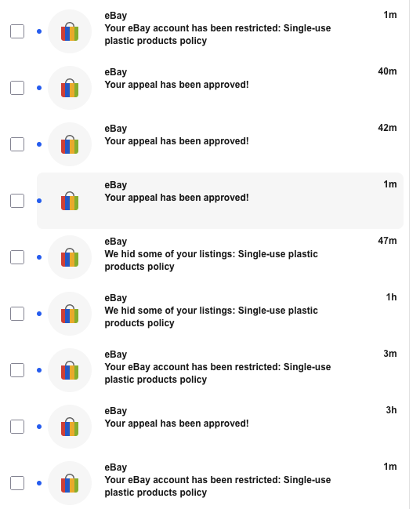Image resolution: width=420 pixels, height=509 pixels.
Task: Click eBay bag icon of 42m message
Action: 70,144
